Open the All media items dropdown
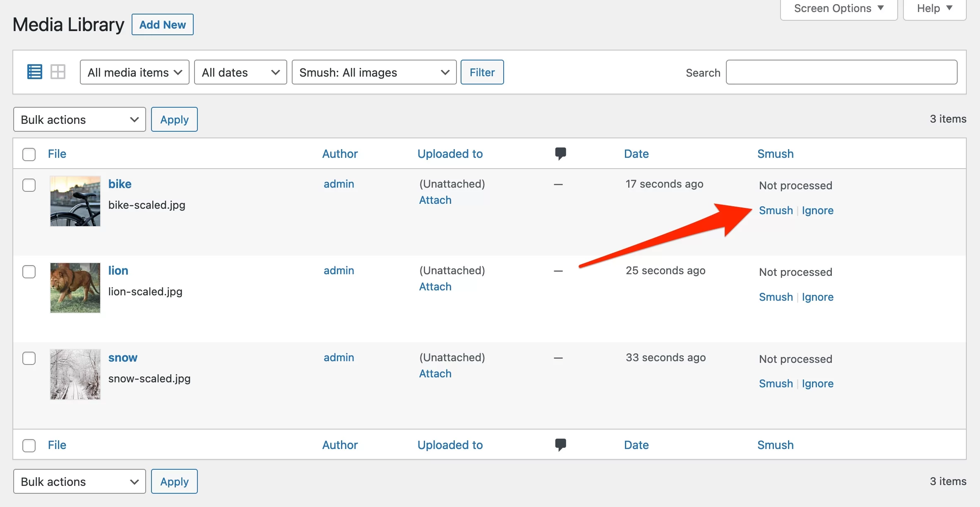The image size is (980, 507). click(x=134, y=72)
